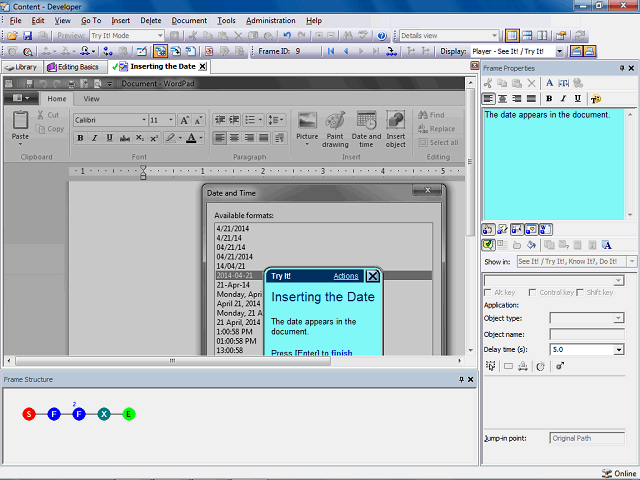The width and height of the screenshot is (640, 480).
Task: Click the Underline icon in Frame Properties
Action: click(578, 99)
